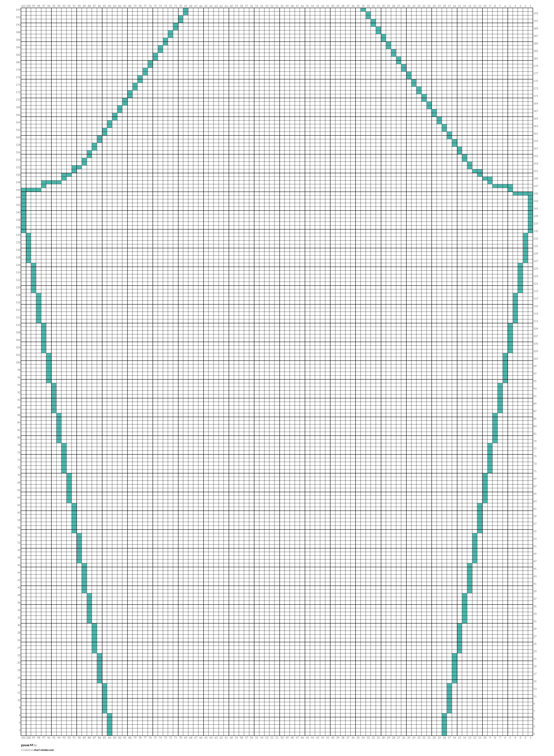Viewport: 554px width, 756px height.
Task: Select the teal cell at row 194, column 69
Action: tap(186, 10)
